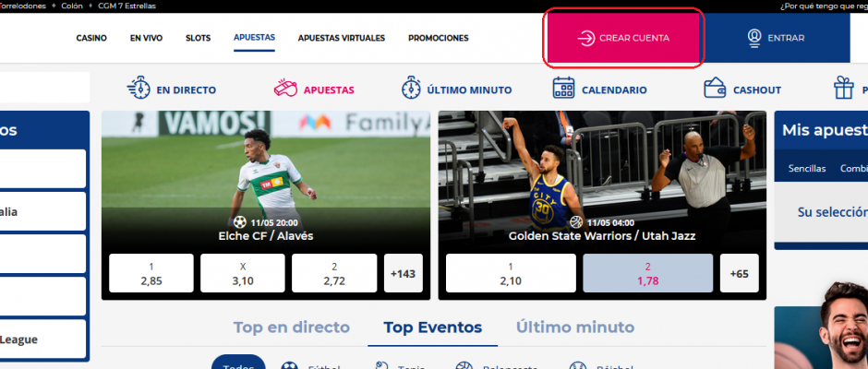
Task: Expand +65 more markets for Warriors game
Action: coord(739,273)
